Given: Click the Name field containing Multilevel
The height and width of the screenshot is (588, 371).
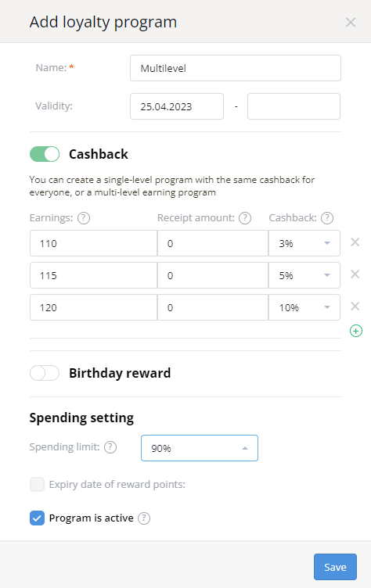Looking at the screenshot, I should click(x=236, y=68).
